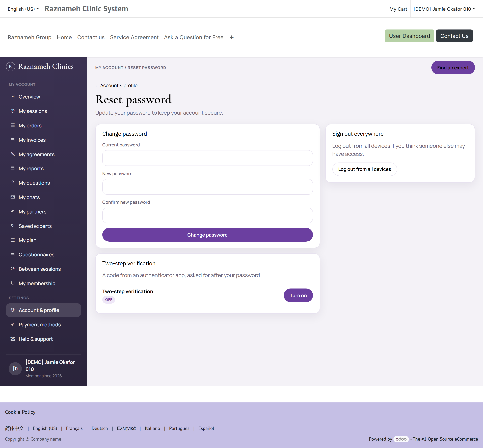The height and width of the screenshot is (448, 483).
Task: Click the My orders list icon
Action: pyautogui.click(x=13, y=125)
